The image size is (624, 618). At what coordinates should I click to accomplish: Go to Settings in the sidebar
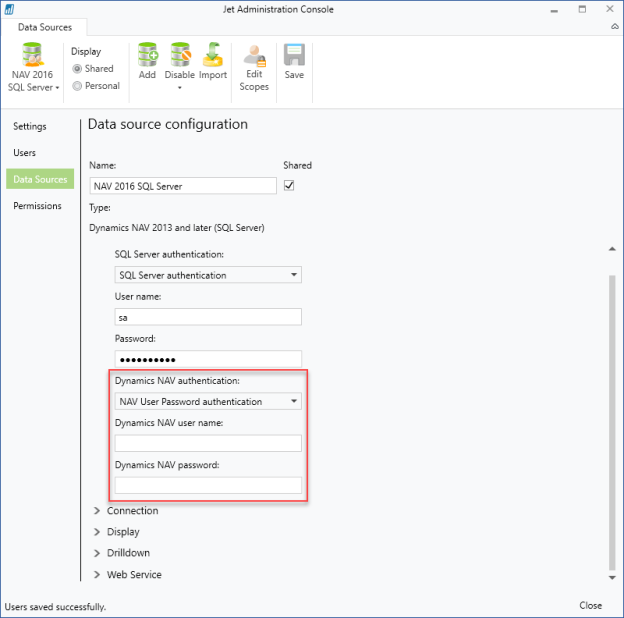pyautogui.click(x=30, y=126)
